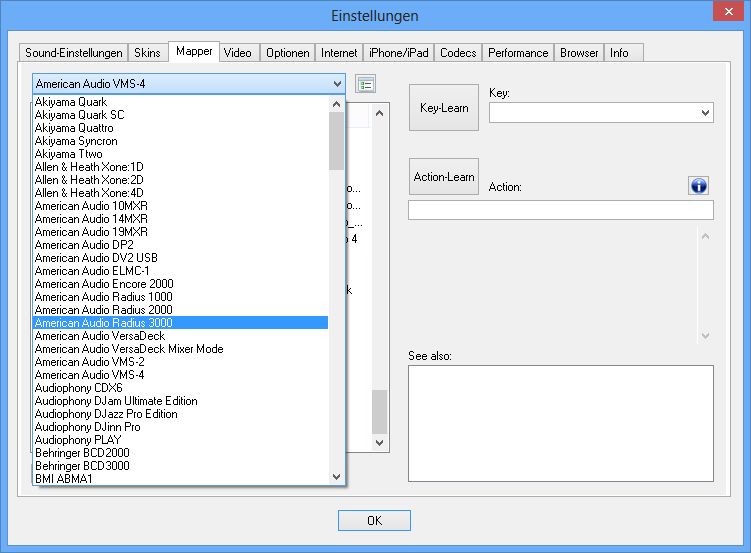Viewport: 751px width, 553px height.
Task: Click the action description scroll-down arrow
Action: click(705, 336)
